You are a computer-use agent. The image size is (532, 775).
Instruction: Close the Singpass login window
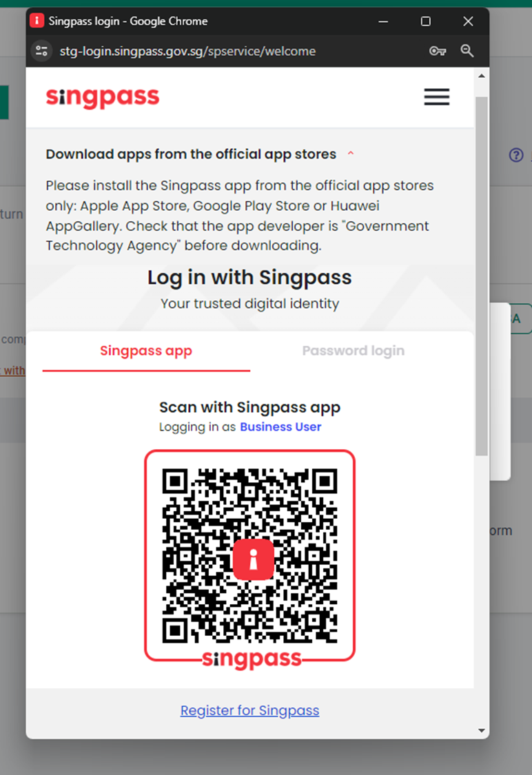point(468,21)
